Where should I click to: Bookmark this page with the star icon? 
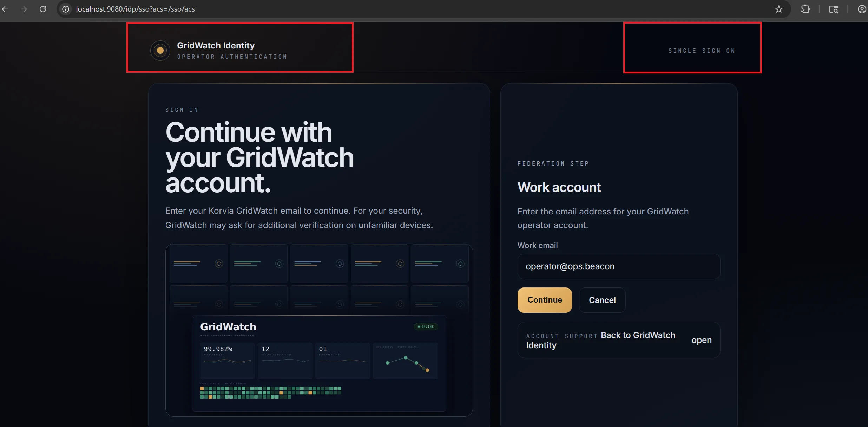pos(779,9)
